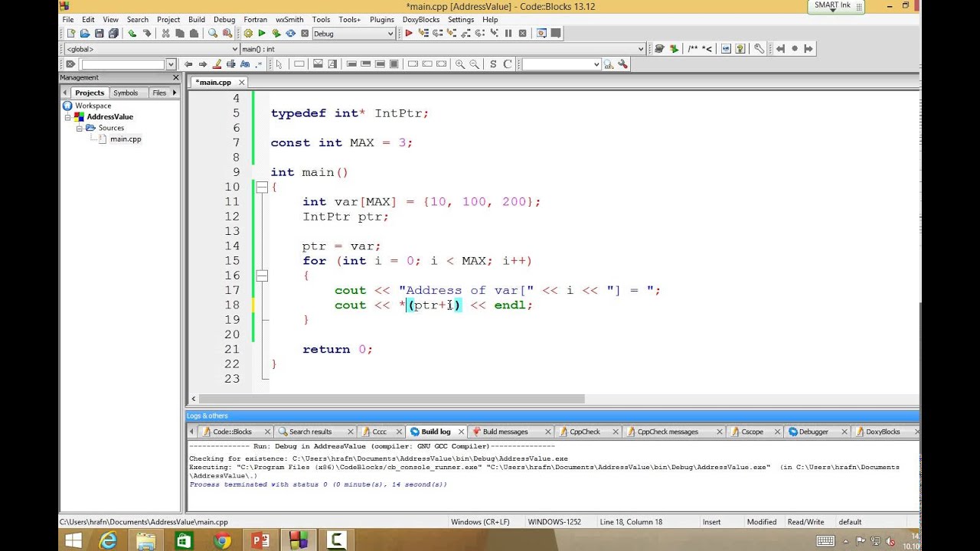Screen dimensions: 980x551
Task: Select main.cpp in project tree
Action: pyautogui.click(x=125, y=139)
